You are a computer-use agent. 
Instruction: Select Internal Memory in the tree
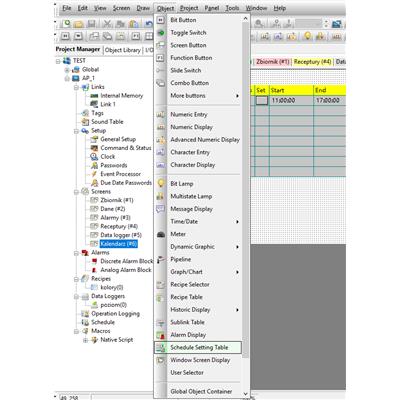122,96
